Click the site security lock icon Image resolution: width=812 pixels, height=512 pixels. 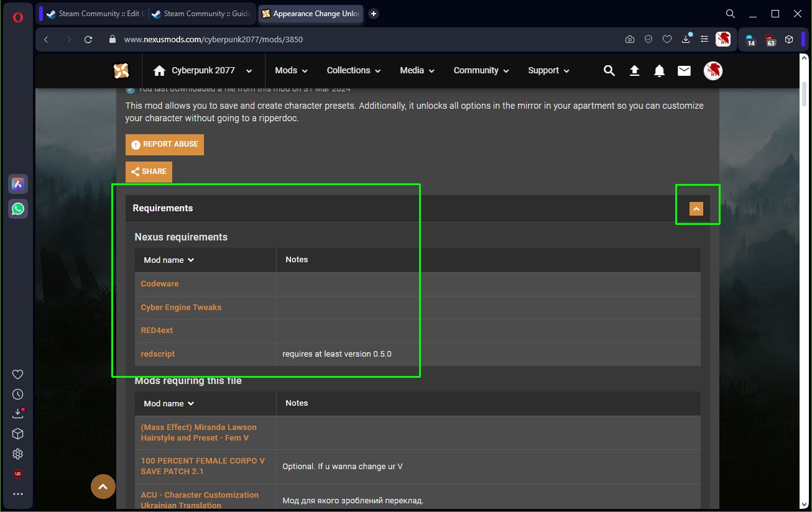click(113, 39)
